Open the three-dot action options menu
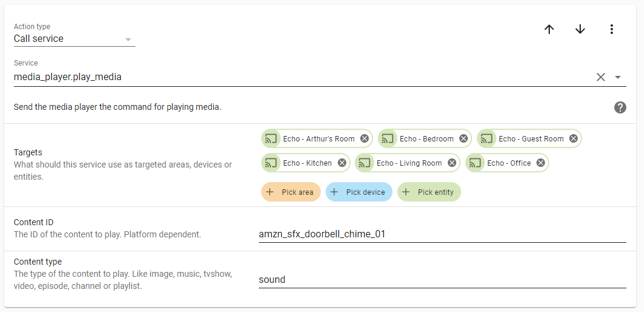Image resolution: width=644 pixels, height=312 pixels. 612,29
